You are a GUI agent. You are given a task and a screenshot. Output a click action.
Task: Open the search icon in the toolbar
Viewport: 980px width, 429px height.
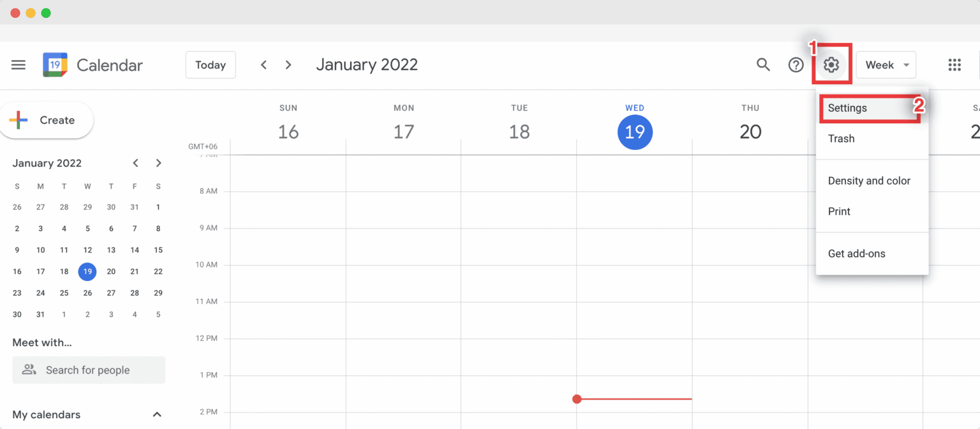pyautogui.click(x=763, y=64)
